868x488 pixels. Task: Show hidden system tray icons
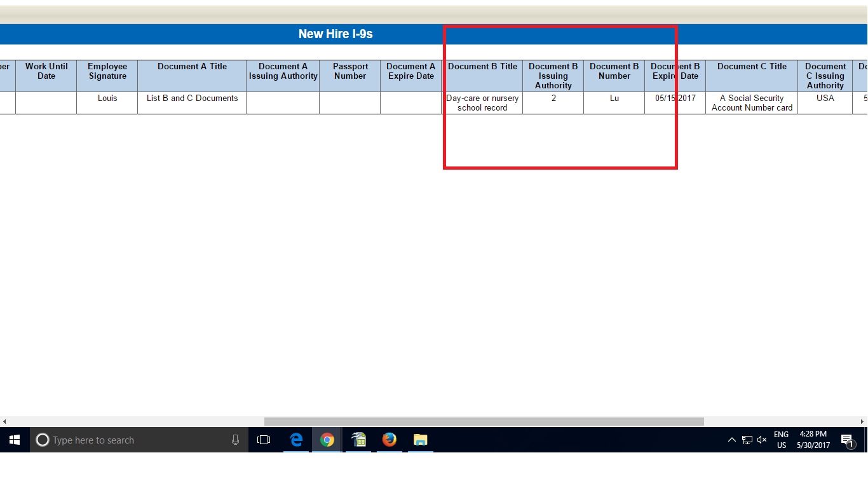(732, 440)
